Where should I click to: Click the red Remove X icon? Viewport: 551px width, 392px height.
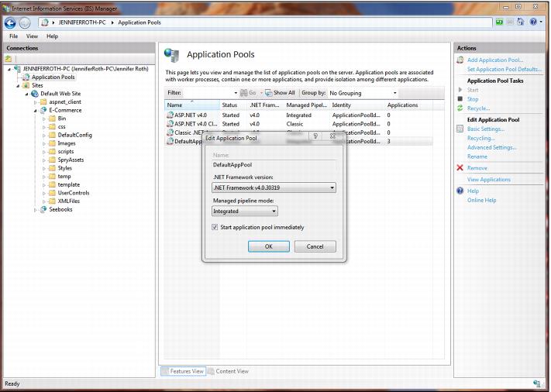point(460,168)
